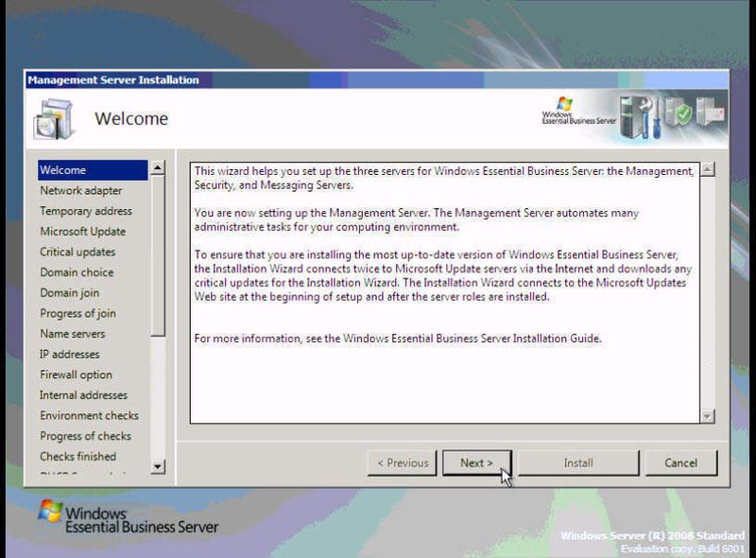Click the installer disc box icon

click(54, 119)
